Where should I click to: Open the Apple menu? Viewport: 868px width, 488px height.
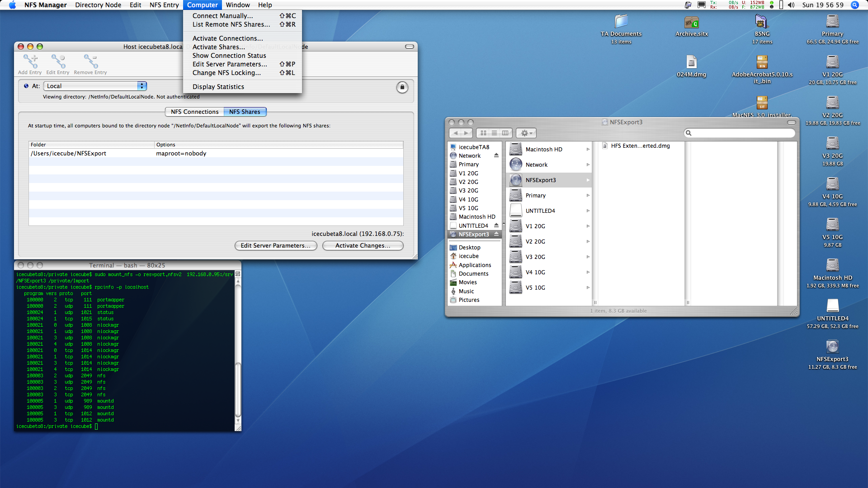(12, 5)
